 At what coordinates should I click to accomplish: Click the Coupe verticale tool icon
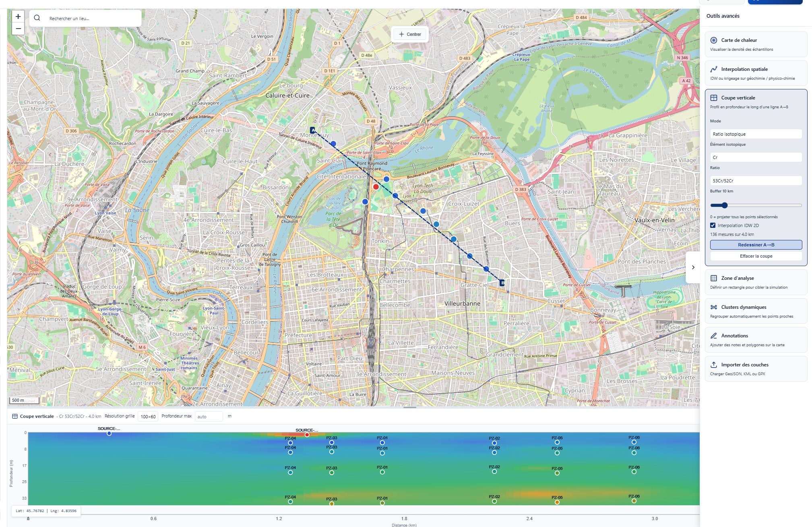pyautogui.click(x=714, y=98)
